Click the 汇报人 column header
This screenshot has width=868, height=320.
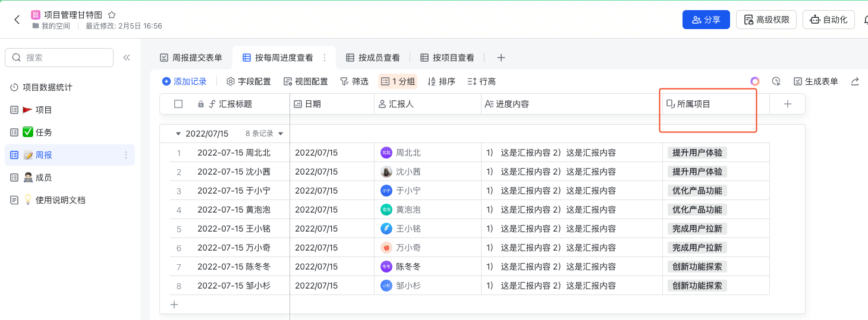pos(427,104)
